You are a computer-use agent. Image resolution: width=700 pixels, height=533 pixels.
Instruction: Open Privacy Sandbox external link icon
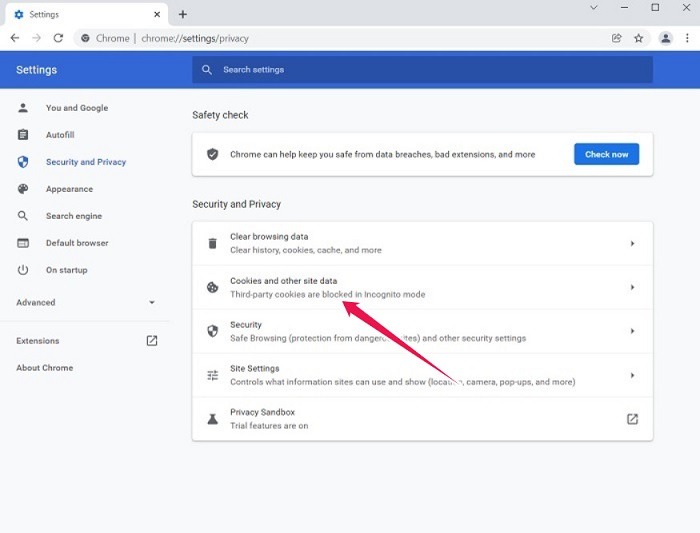pos(632,419)
